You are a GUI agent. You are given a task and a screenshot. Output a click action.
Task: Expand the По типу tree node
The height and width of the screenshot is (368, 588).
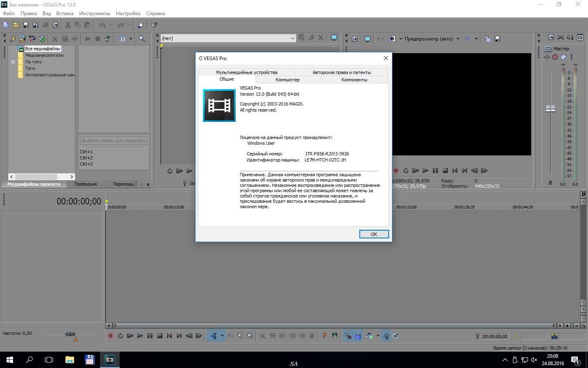(13, 62)
